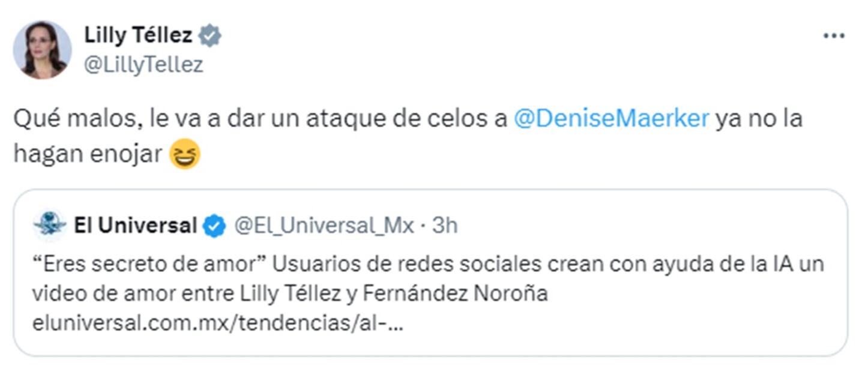This screenshot has width=868, height=372.
Task: Click the "hagan enojar" text line
Action: pyautogui.click(x=88, y=155)
